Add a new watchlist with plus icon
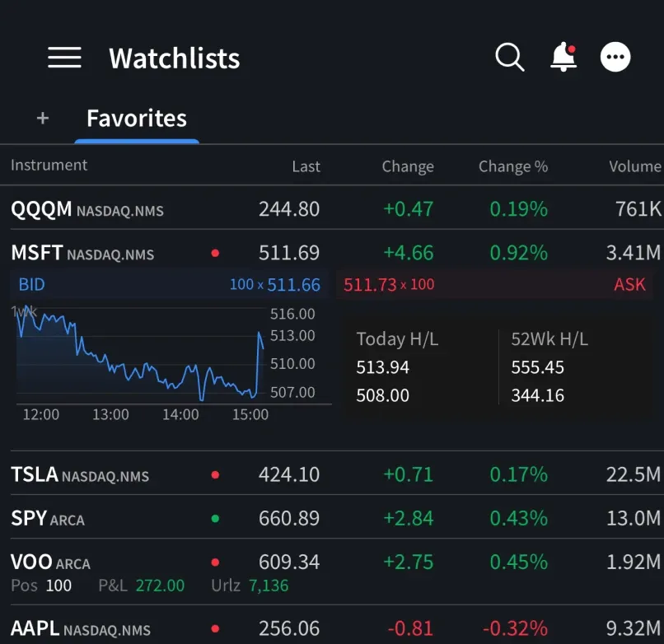 (x=43, y=119)
